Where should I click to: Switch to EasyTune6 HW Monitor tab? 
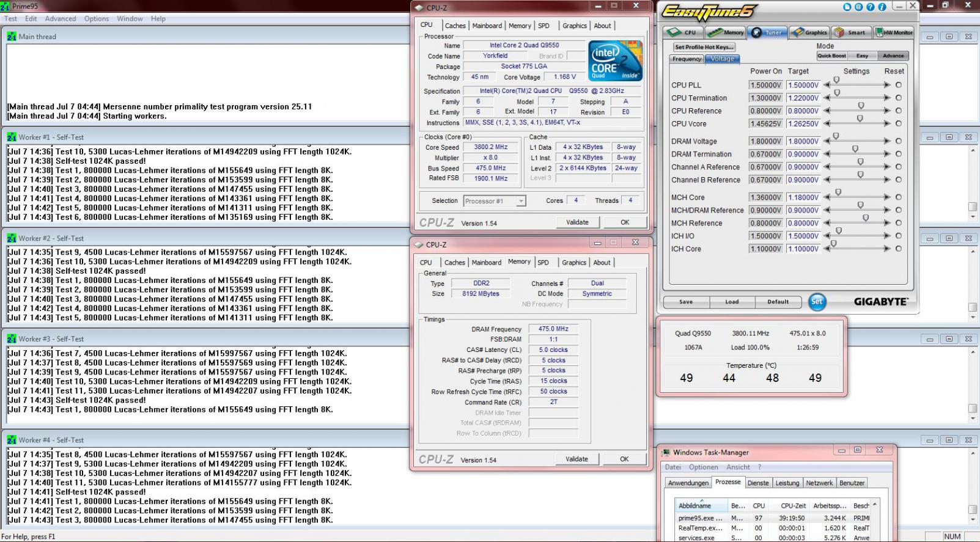coord(893,32)
